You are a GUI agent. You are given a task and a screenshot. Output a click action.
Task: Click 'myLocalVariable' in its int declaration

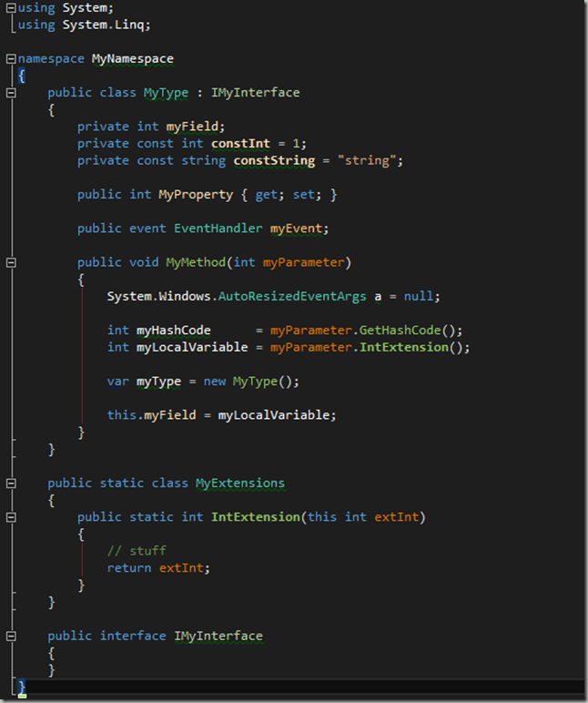click(192, 348)
